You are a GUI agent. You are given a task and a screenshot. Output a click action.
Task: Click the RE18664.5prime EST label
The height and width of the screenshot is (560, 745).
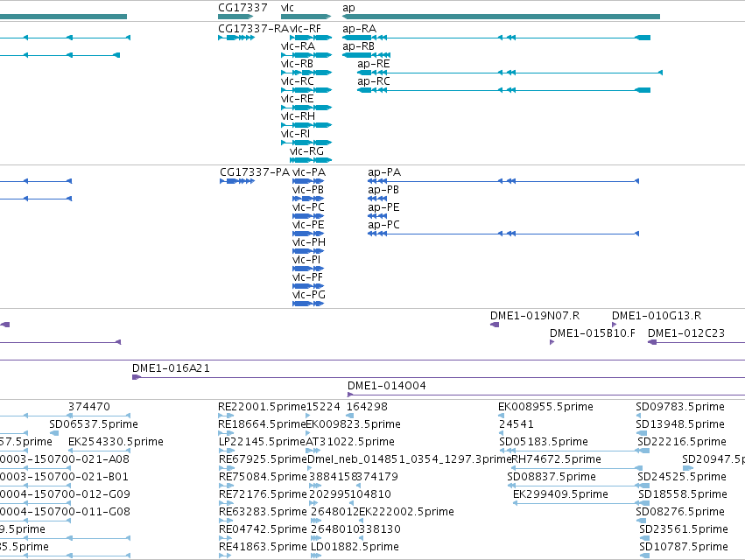262,424
